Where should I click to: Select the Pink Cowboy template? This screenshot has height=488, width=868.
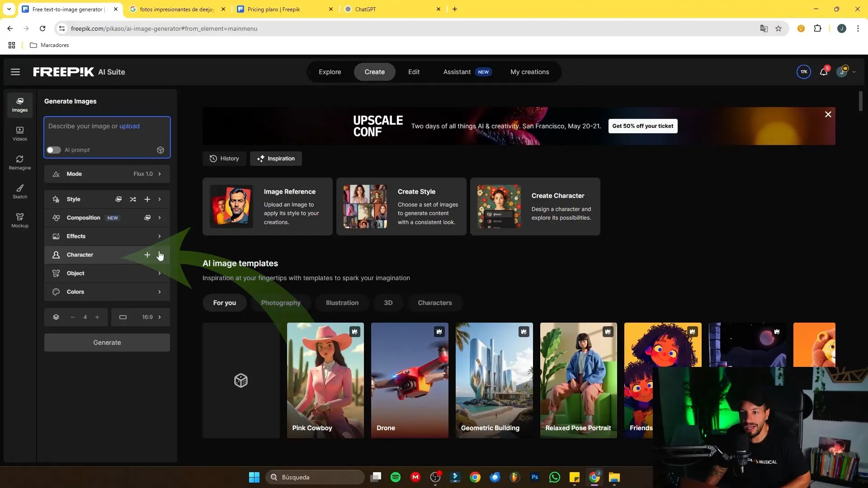(x=325, y=380)
